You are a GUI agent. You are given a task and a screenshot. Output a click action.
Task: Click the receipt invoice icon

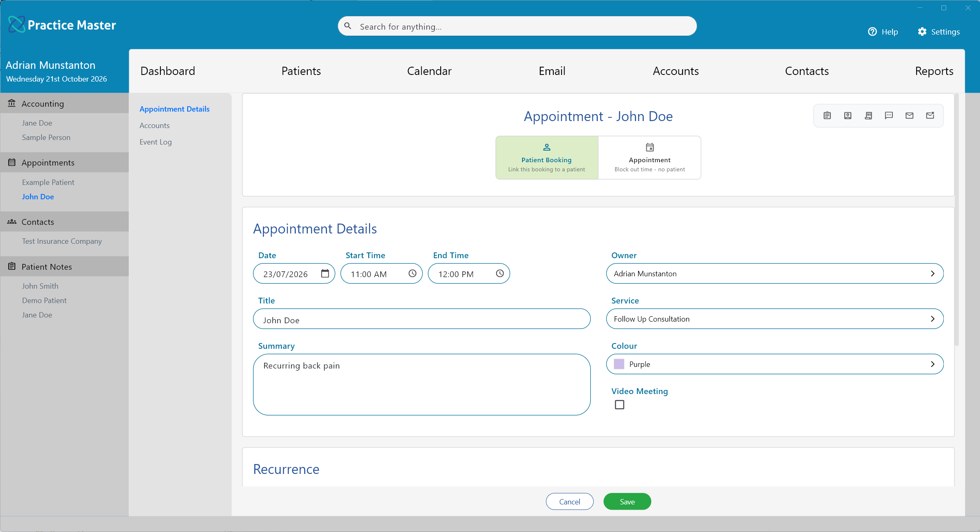coord(868,116)
